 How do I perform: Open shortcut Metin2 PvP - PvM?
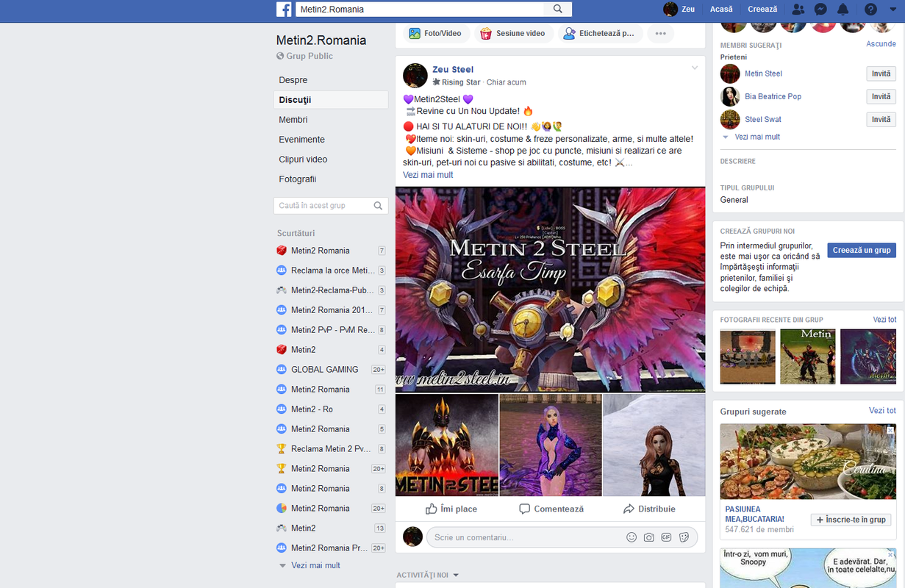pos(332,330)
